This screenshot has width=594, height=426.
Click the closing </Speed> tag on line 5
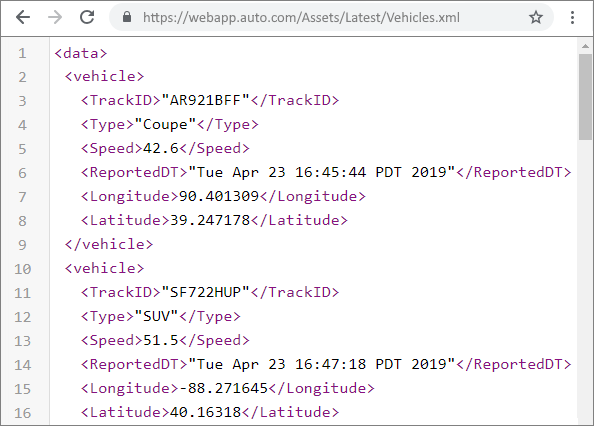pos(214,148)
